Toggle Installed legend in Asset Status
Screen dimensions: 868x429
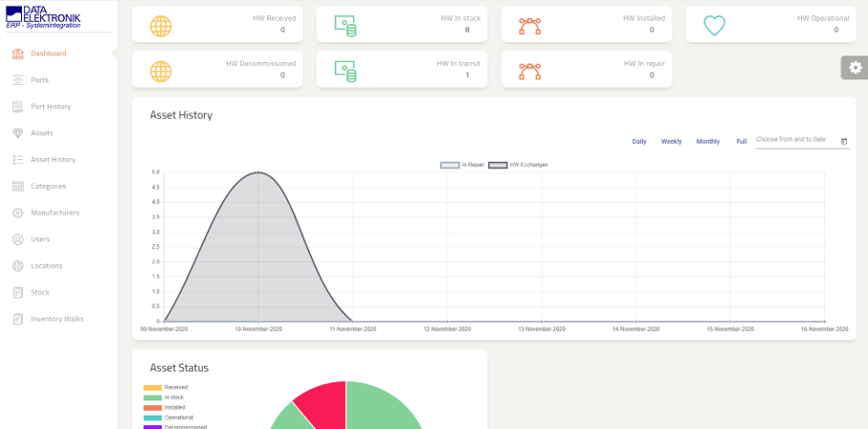pyautogui.click(x=165, y=408)
